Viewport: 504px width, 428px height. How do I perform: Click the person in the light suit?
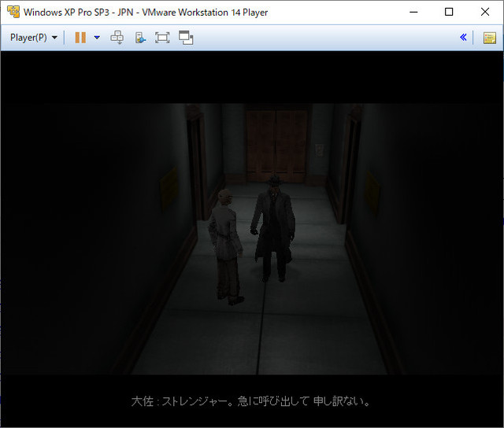[x=225, y=246]
